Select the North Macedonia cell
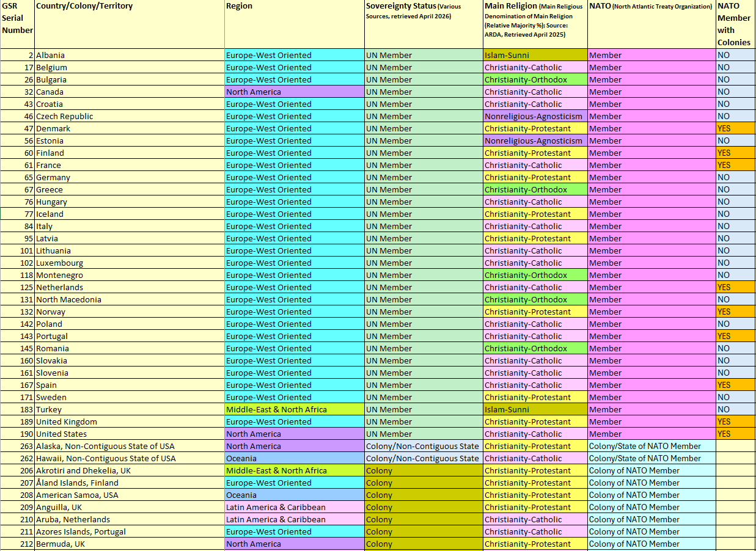Viewport: 756px width, 551px height. [x=130, y=299]
